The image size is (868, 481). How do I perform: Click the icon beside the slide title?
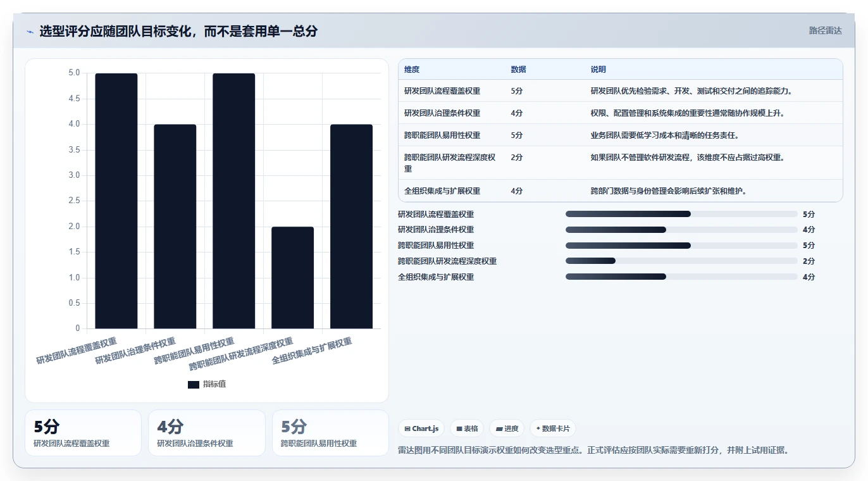pyautogui.click(x=30, y=31)
